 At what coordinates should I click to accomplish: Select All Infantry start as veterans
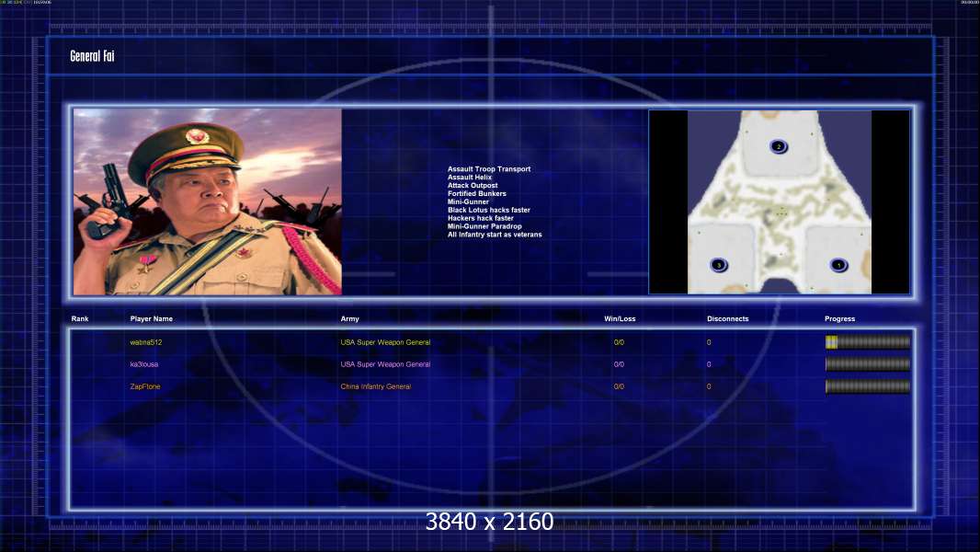coord(495,235)
